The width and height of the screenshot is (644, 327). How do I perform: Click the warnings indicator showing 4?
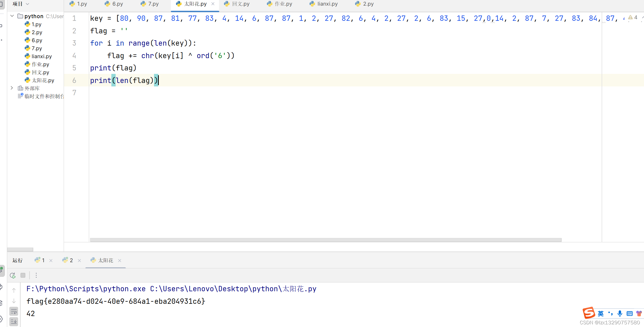pos(633,18)
